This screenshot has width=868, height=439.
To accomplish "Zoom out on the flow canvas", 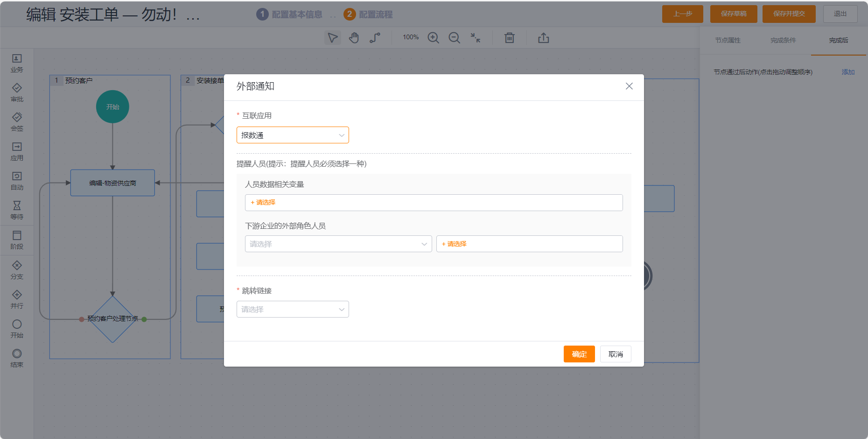I will point(455,38).
